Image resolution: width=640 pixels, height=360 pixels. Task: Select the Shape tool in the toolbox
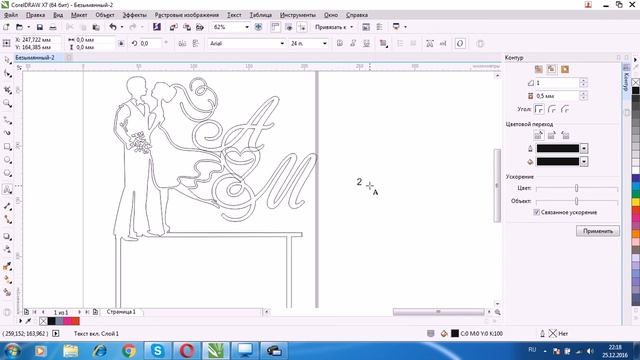[7, 74]
